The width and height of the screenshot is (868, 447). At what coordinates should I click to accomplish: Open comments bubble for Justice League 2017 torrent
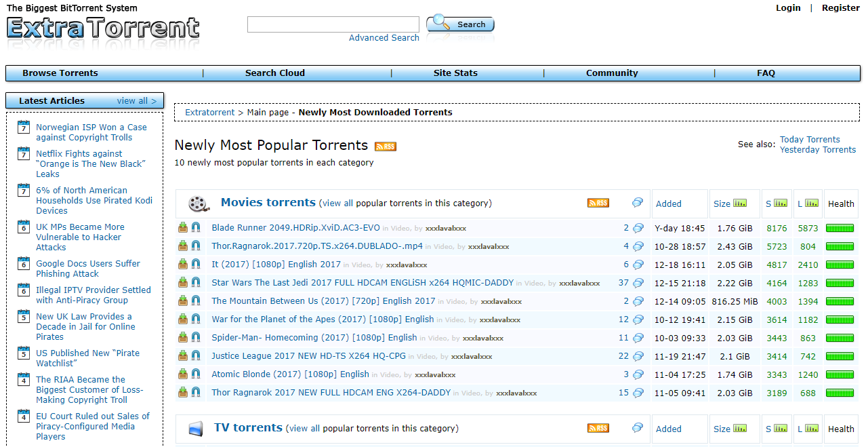click(637, 355)
